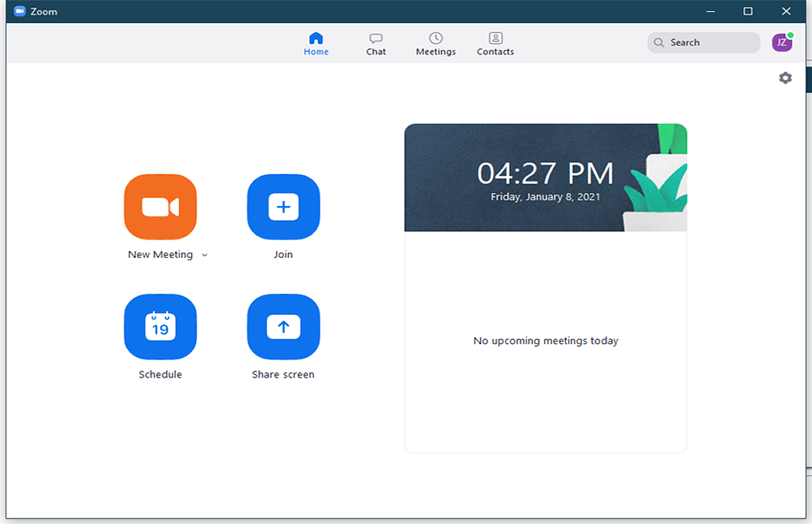
Task: Click the Schedule label text
Action: point(161,374)
